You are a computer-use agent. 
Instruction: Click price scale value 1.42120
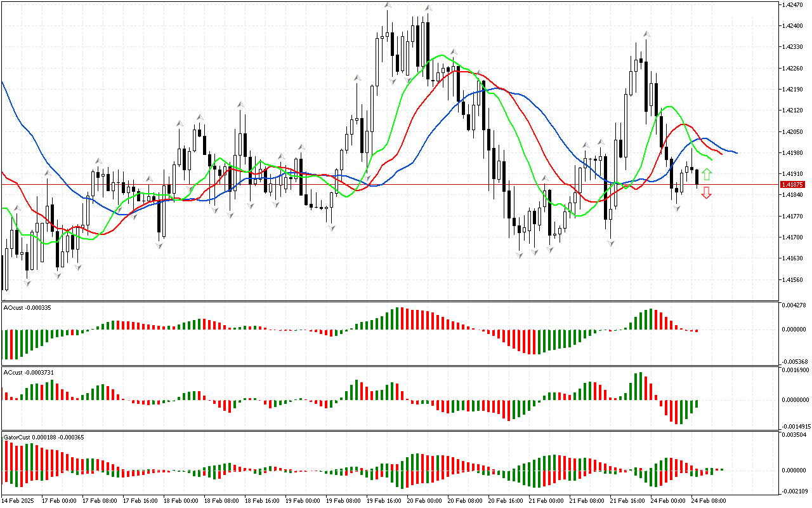pyautogui.click(x=792, y=110)
